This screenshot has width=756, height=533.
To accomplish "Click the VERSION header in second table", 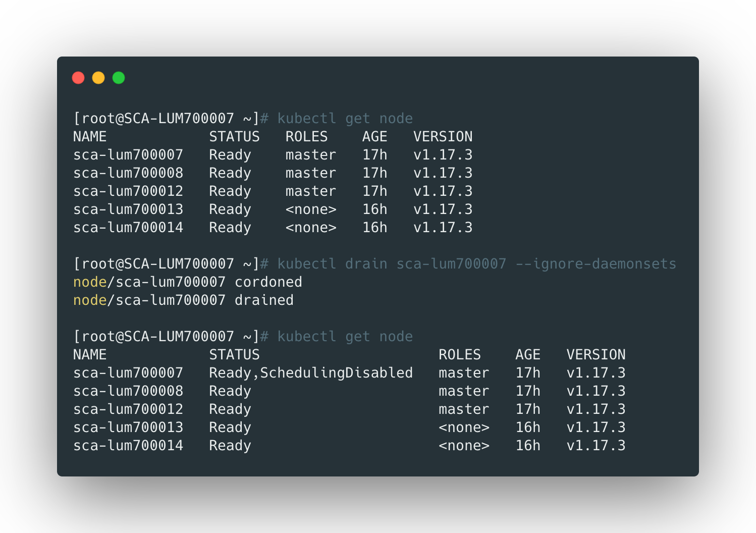I will tap(596, 355).
